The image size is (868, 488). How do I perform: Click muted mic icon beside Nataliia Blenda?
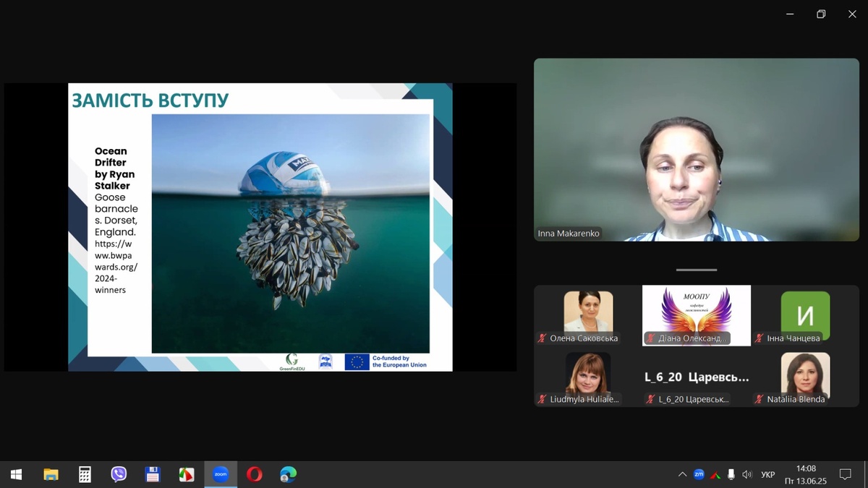pos(759,399)
